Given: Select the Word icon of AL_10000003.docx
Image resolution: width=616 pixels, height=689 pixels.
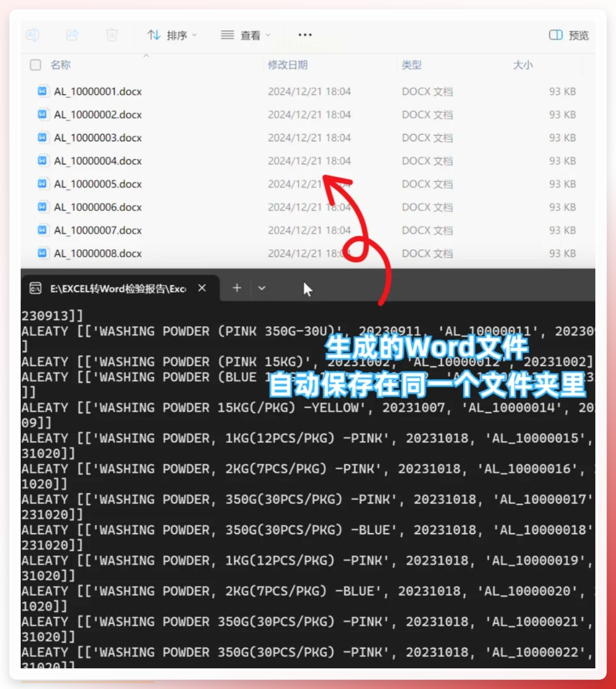Looking at the screenshot, I should 42,137.
